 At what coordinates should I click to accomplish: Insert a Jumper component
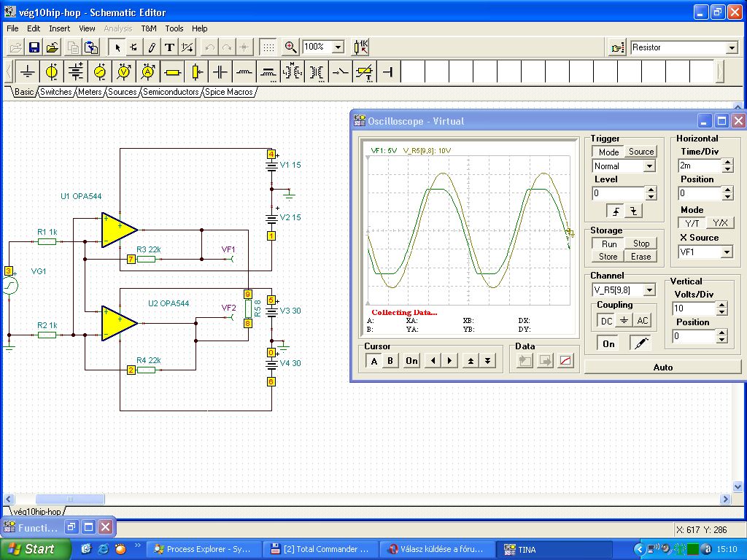point(389,72)
